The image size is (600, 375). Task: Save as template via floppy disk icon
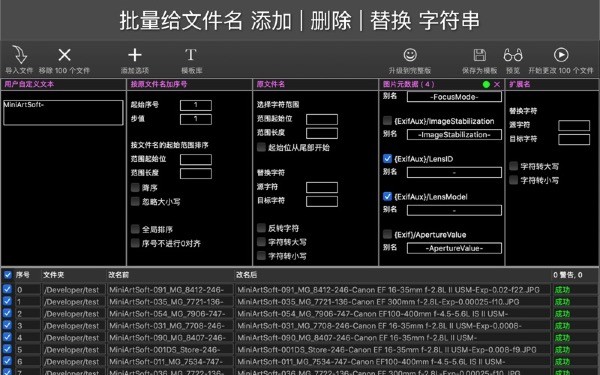pos(479,55)
